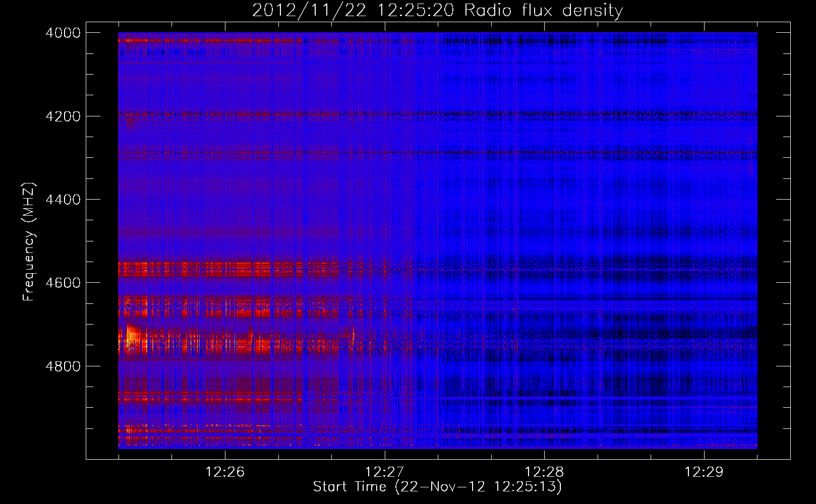
Task: Click the 12:26 time axis label
Action: click(225, 472)
